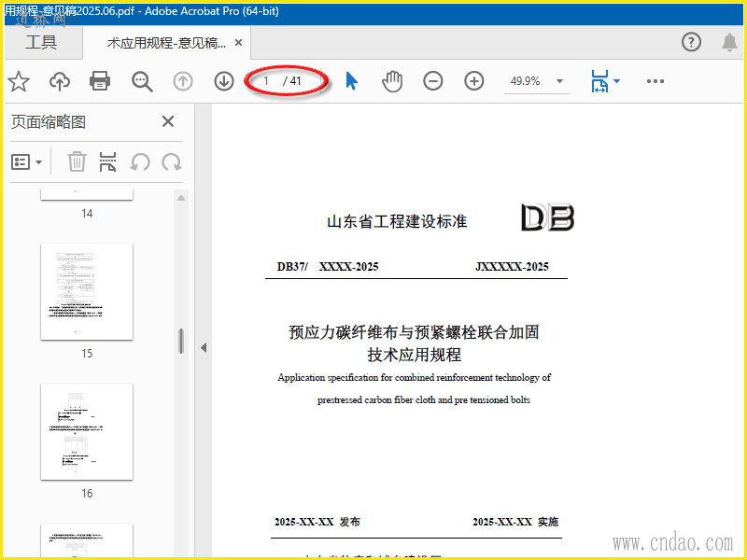This screenshot has width=747, height=560.
Task: Zoom in with plus button
Action: [474, 81]
